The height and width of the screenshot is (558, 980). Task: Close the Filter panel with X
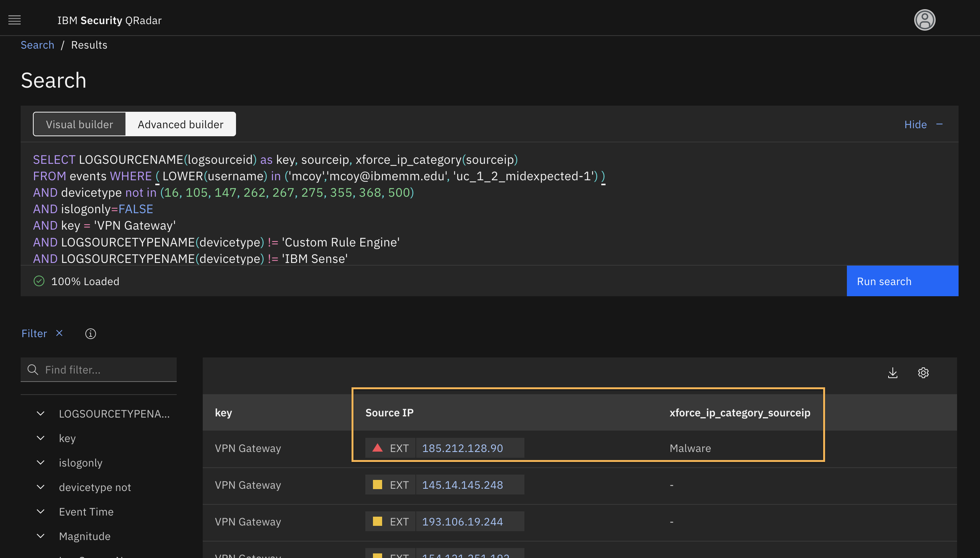point(59,333)
